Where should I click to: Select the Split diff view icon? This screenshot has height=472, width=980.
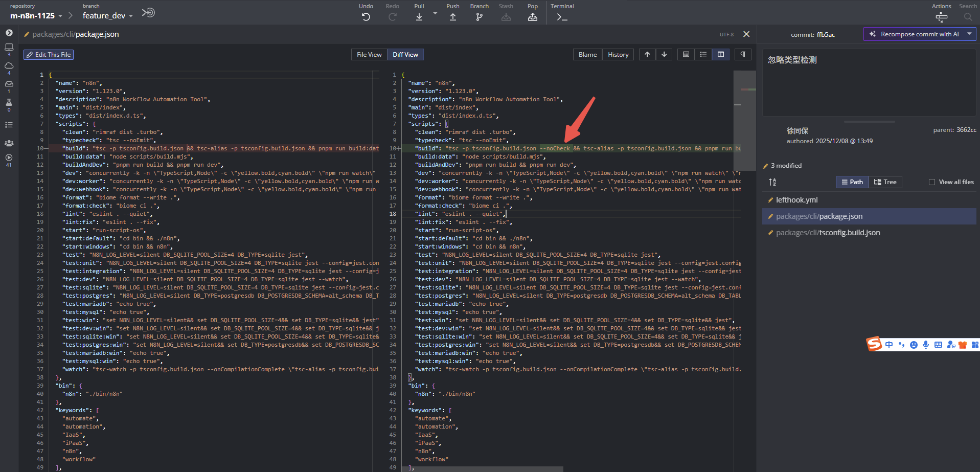pyautogui.click(x=721, y=55)
